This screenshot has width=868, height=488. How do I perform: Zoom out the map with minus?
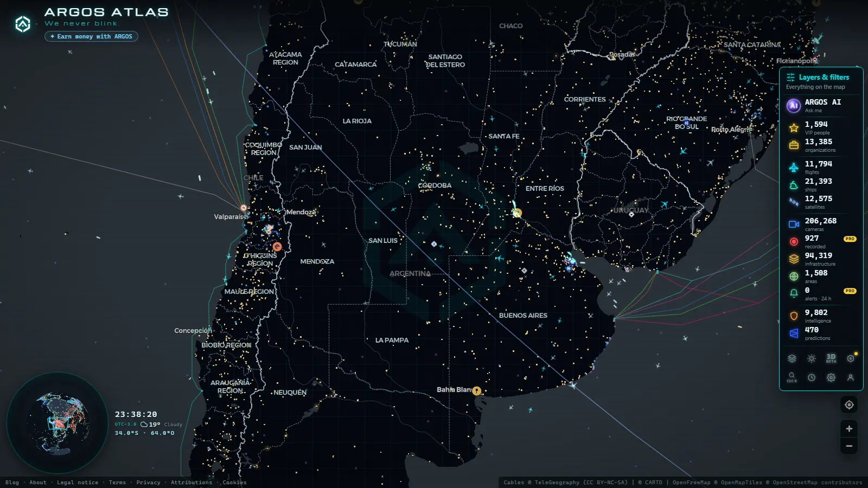(x=849, y=446)
